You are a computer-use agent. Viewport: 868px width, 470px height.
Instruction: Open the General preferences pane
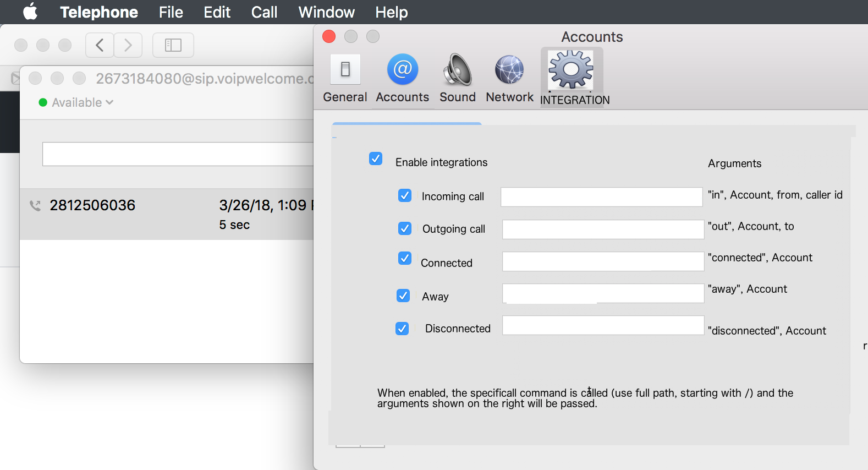point(345,78)
